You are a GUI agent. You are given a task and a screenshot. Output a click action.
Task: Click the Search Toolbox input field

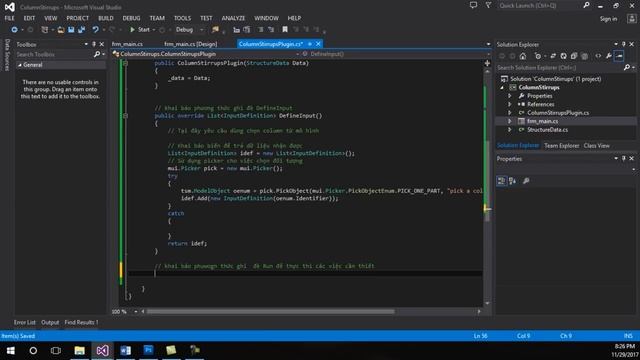[x=56, y=54]
